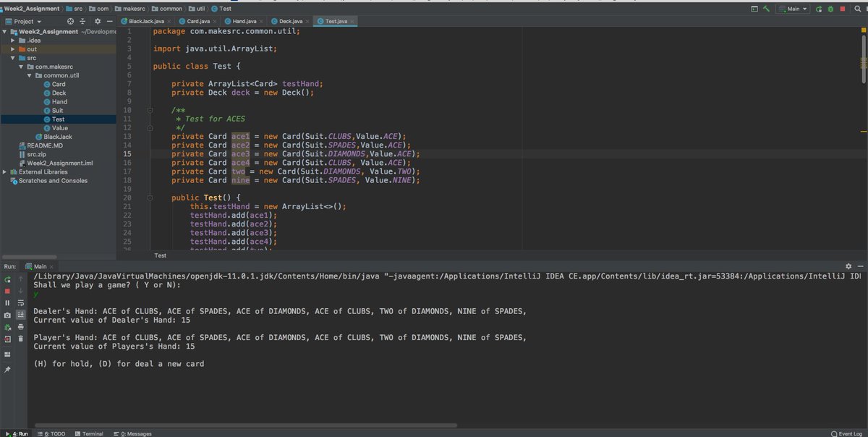Click the attach debugger bug icon in Run panel
This screenshot has width=868, height=437.
(x=7, y=327)
